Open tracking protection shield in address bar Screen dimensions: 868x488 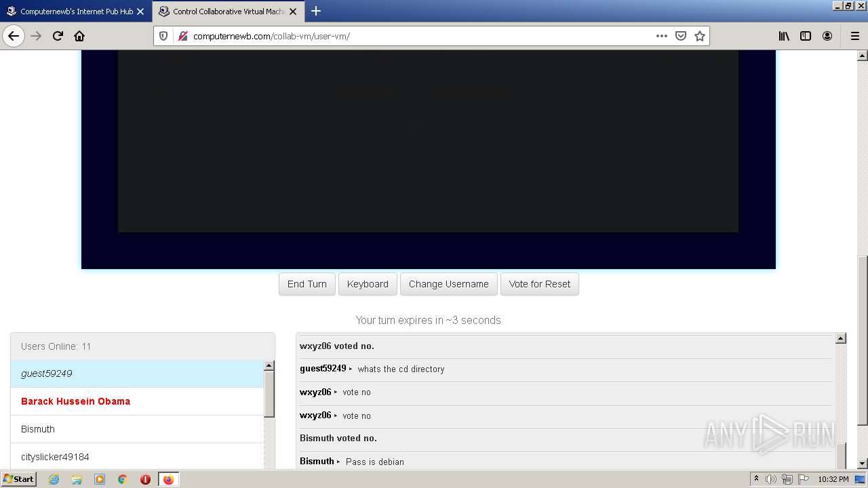tap(163, 36)
